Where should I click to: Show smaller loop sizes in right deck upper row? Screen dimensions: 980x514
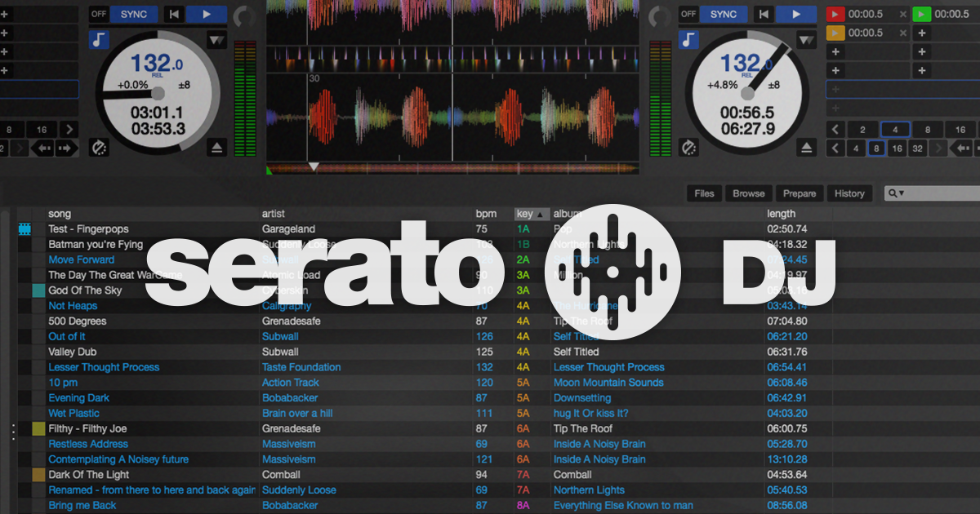(835, 129)
